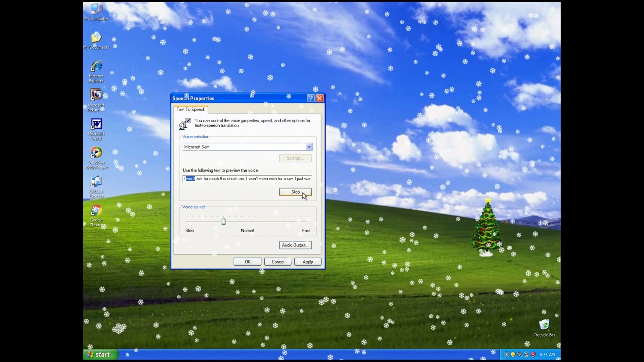
Task: Confirm with the OK button
Action: point(248,262)
